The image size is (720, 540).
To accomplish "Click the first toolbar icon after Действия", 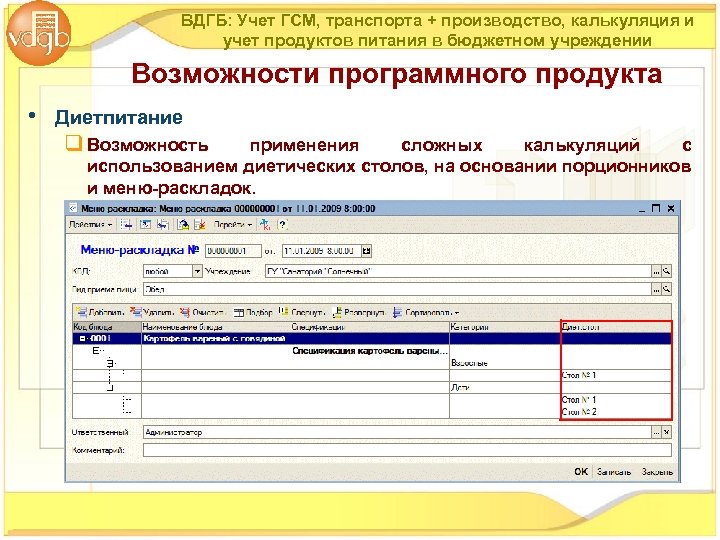I will point(126,225).
